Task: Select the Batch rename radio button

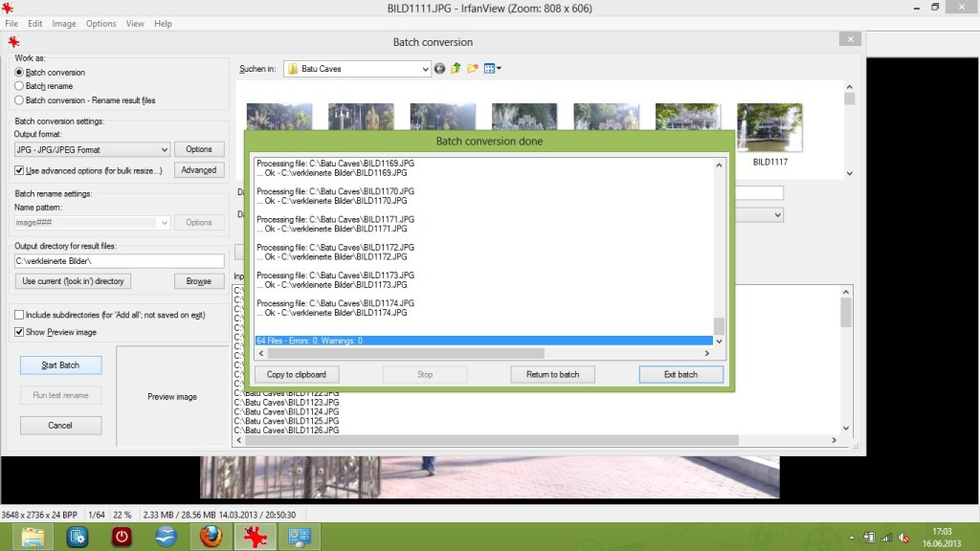Action: click(20, 86)
